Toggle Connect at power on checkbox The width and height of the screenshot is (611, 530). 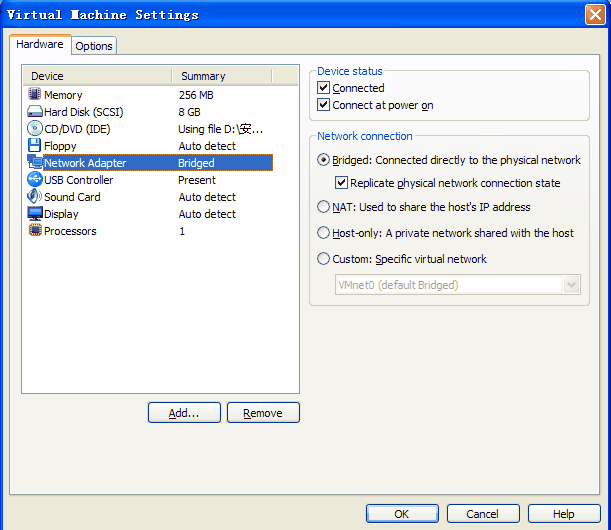[x=323, y=105]
